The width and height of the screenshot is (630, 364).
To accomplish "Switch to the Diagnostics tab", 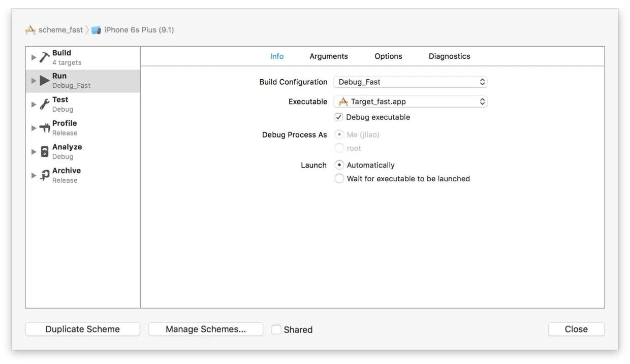I will (x=450, y=56).
